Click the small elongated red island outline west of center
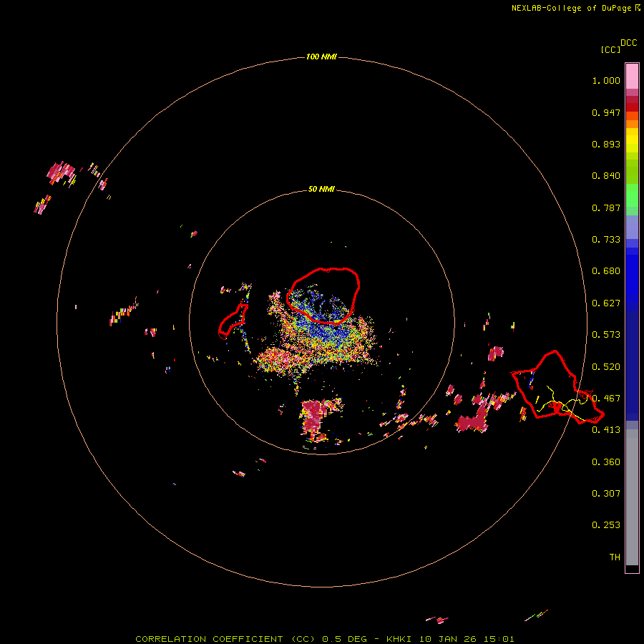 233,321
